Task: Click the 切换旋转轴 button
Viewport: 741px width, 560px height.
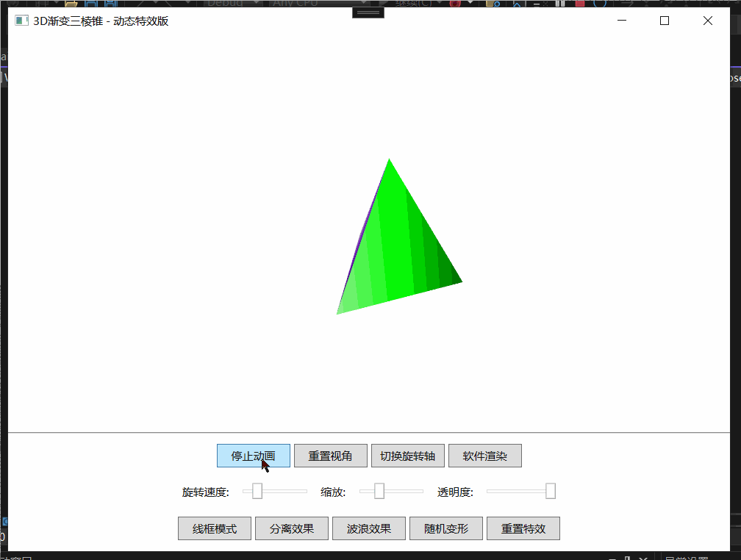Action: click(x=408, y=456)
